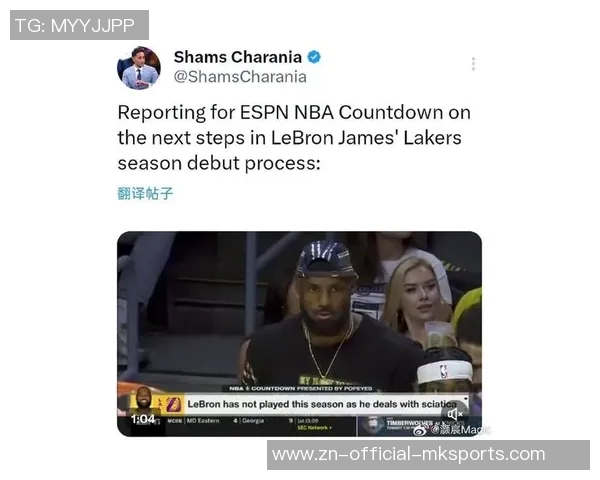Open the www.zn-official-mksports.com banner
Viewport: 600px width, 480px height.
coord(428,455)
